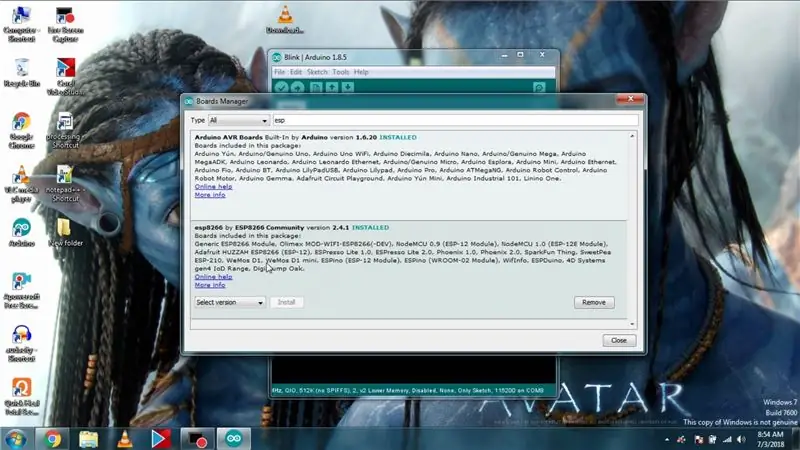The width and height of the screenshot is (800, 450).
Task: Click the Remove button for esp8266
Action: click(594, 303)
